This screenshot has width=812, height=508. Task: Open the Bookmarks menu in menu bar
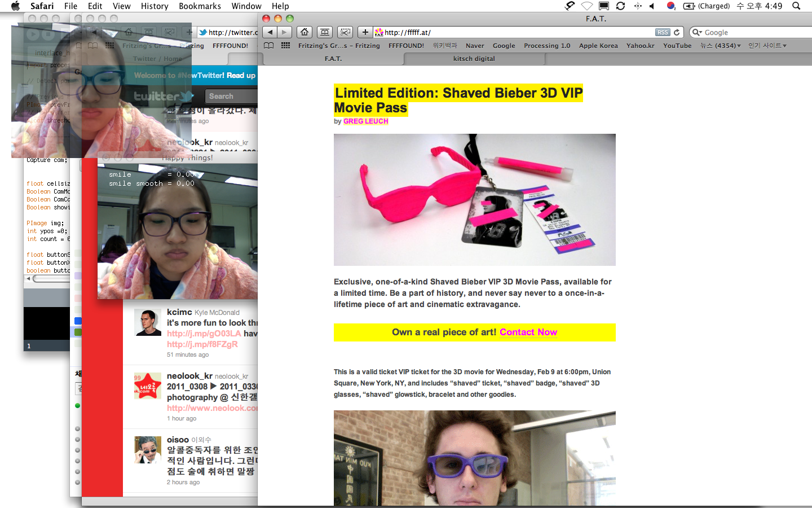(x=200, y=6)
